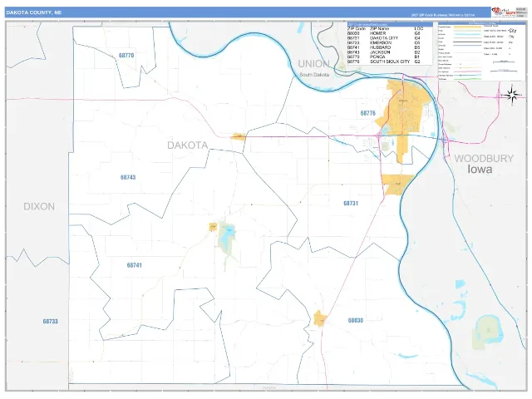The image size is (532, 399).
Task: Select ZIP code label 68731 on the map
Action: tap(351, 203)
